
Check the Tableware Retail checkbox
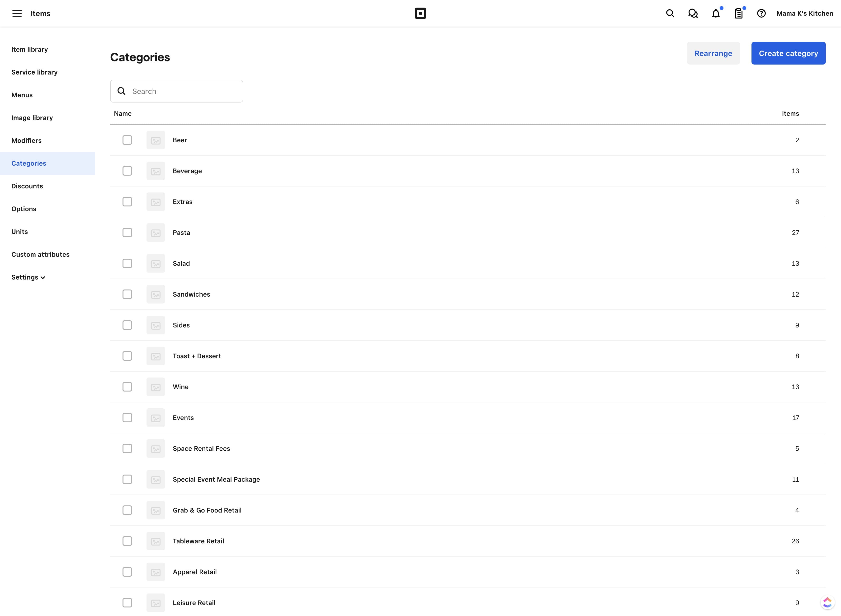point(127,541)
